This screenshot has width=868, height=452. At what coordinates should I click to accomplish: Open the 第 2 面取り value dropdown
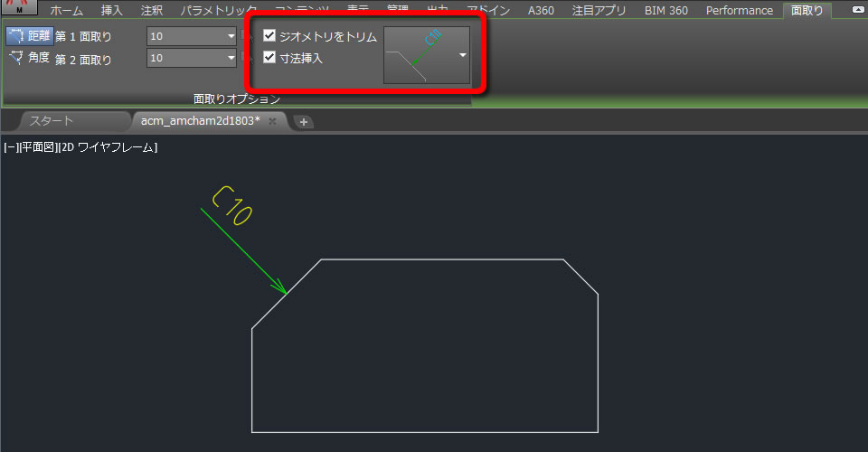(231, 58)
